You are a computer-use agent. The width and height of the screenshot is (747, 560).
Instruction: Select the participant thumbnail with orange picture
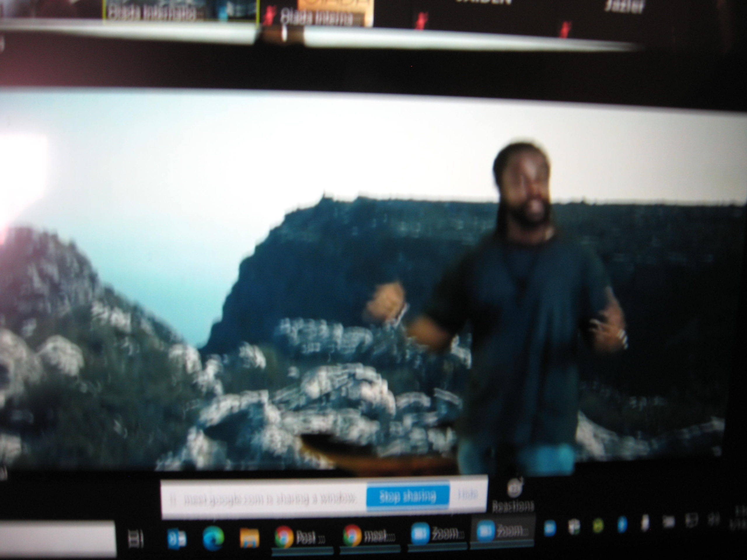click(335, 12)
